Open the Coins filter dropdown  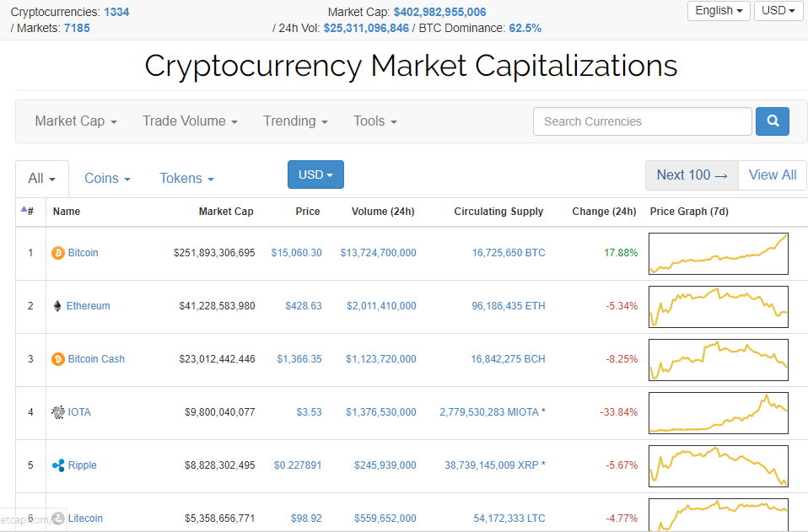pos(107,178)
